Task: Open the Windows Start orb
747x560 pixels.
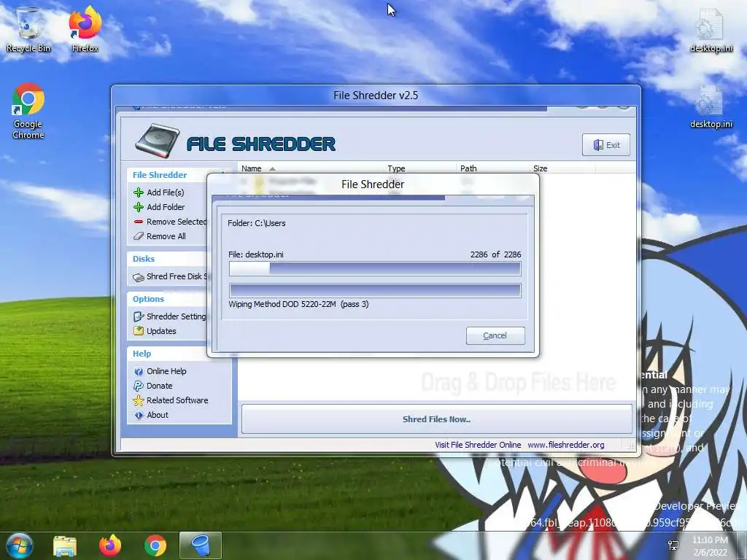Action: [19, 545]
